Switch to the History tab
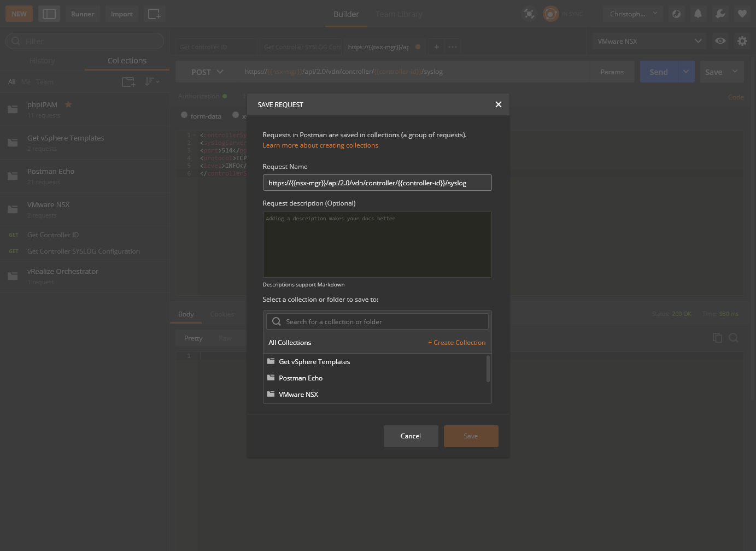756x551 pixels. click(x=42, y=61)
